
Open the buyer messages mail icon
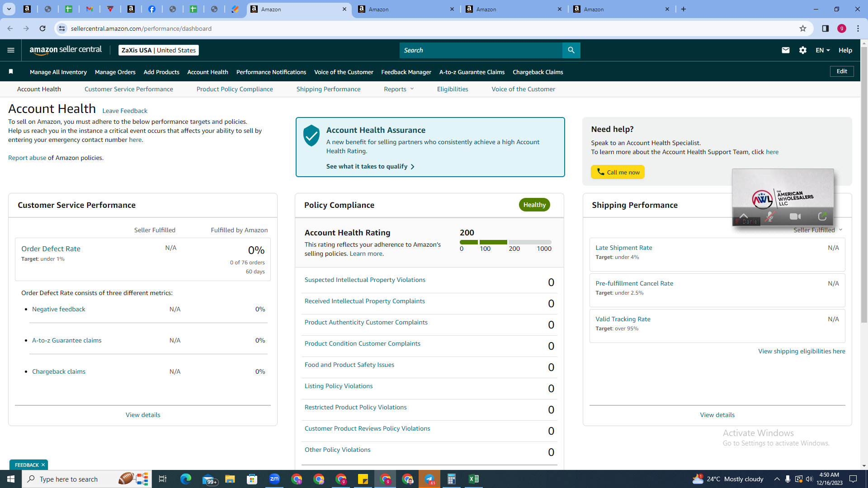[x=786, y=50]
